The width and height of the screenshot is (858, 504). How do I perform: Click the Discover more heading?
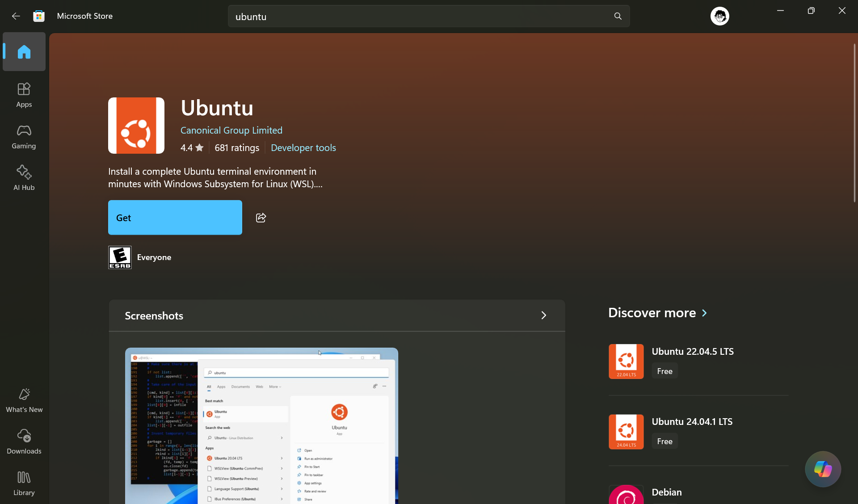pyautogui.click(x=652, y=313)
